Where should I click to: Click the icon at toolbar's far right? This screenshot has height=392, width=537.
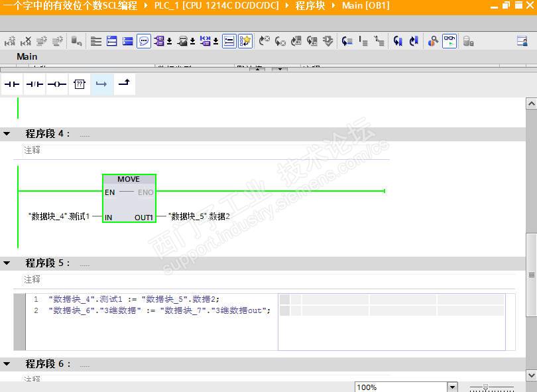tap(522, 41)
